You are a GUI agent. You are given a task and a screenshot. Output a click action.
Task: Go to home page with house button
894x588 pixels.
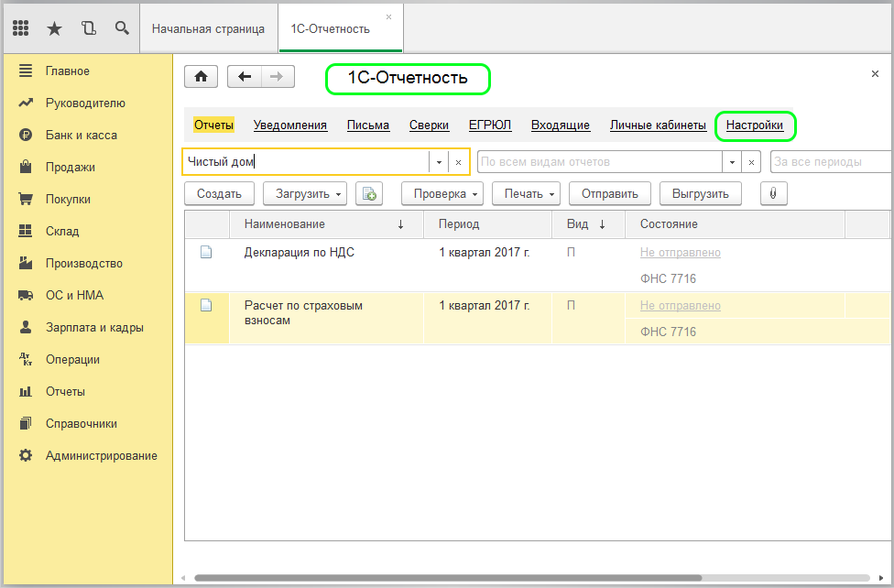click(x=201, y=76)
